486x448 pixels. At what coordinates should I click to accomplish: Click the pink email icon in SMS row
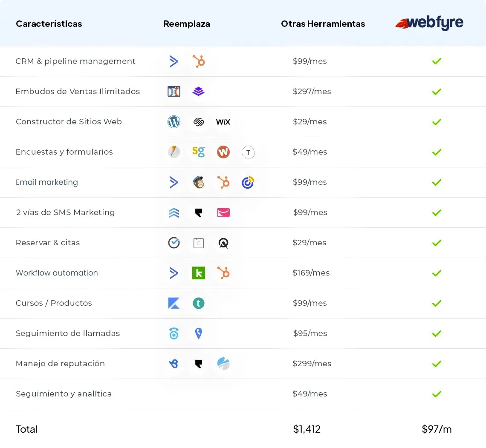point(223,213)
